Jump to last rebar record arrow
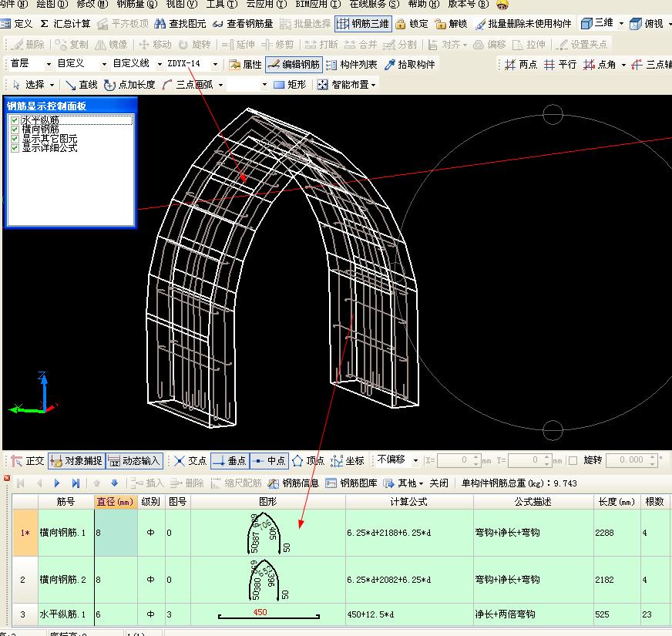This screenshot has width=672, height=636. [x=76, y=483]
